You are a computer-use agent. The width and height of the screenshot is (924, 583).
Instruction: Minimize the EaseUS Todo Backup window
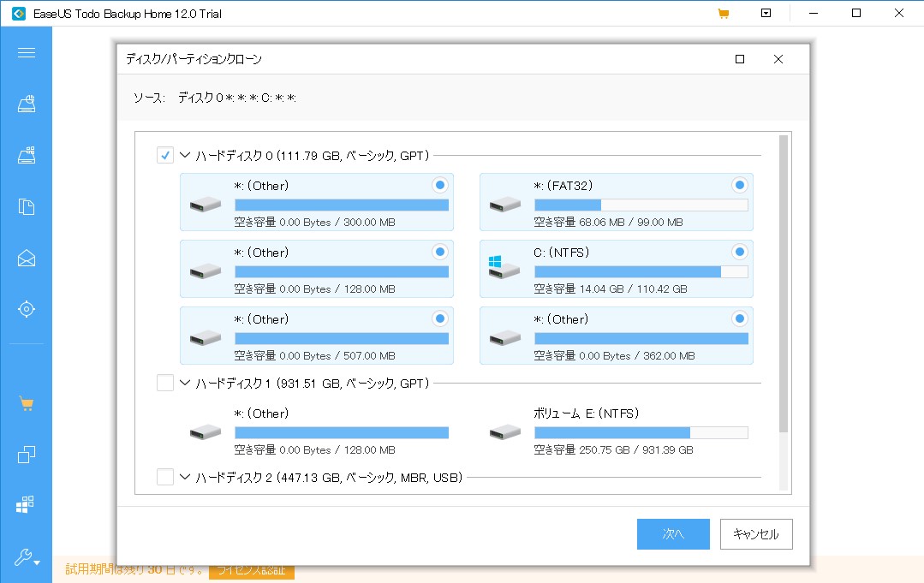point(814,13)
